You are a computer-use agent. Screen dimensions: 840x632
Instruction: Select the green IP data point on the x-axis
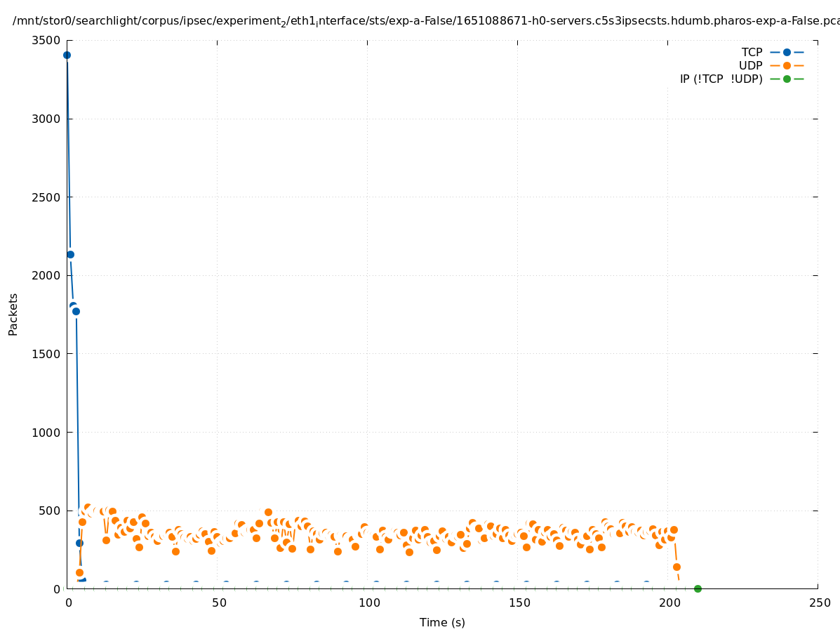pyautogui.click(x=698, y=588)
